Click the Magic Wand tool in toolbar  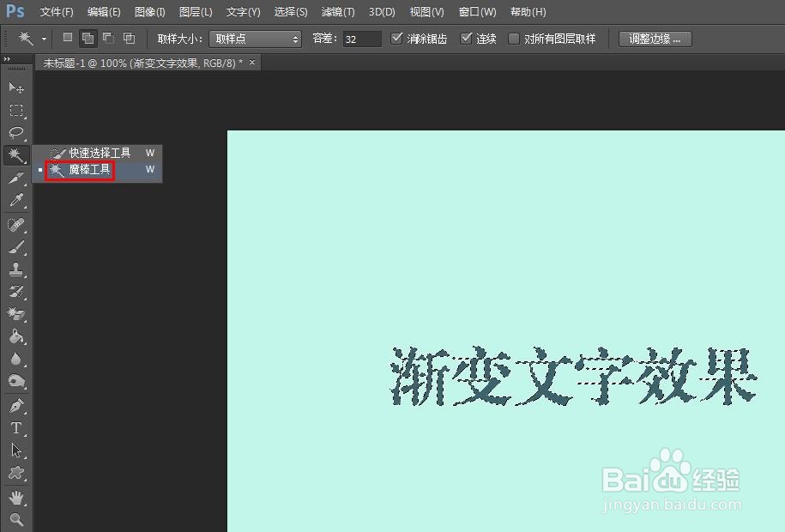(16, 154)
